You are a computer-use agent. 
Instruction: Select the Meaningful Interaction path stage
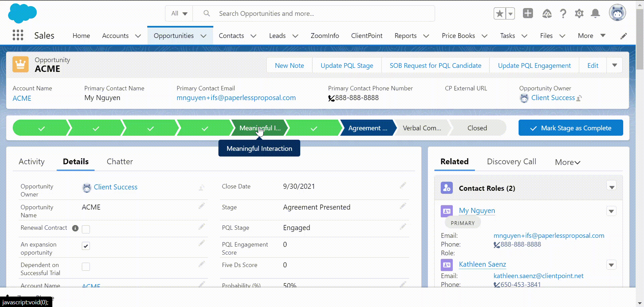(260, 128)
